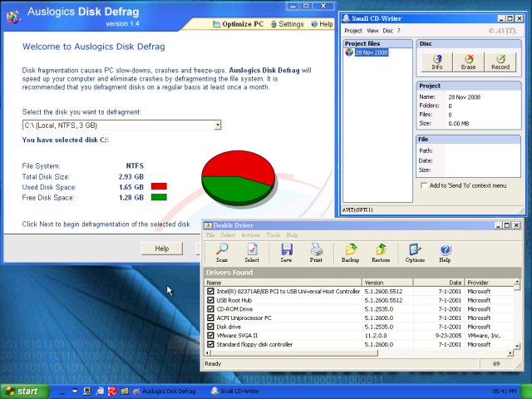Click the vertical scrollbar up arrow in drivers list

pos(517,282)
